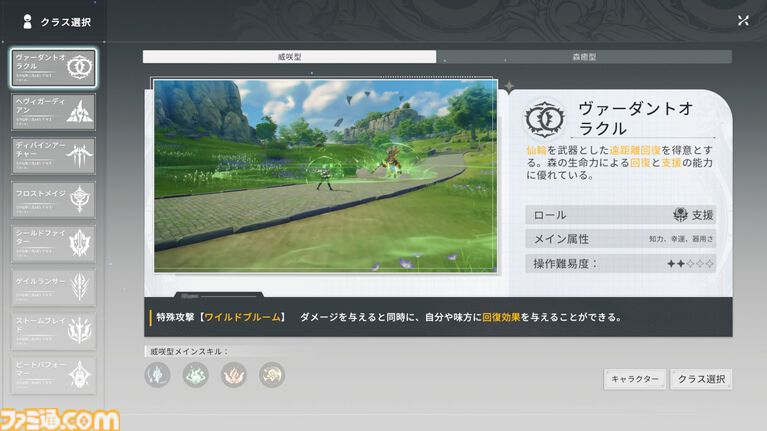Image resolution: width=767 pixels, height=431 pixels.
Task: Click the fourth yellow main skill icon
Action: click(272, 374)
